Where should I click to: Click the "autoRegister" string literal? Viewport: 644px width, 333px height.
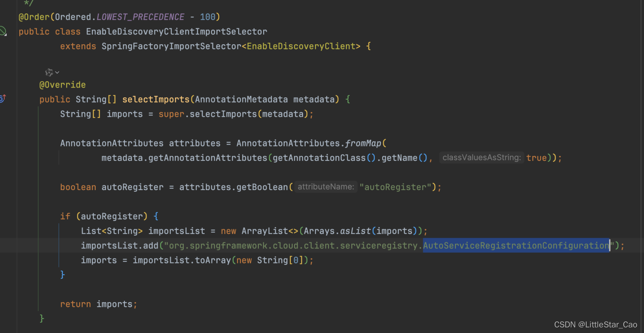395,187
